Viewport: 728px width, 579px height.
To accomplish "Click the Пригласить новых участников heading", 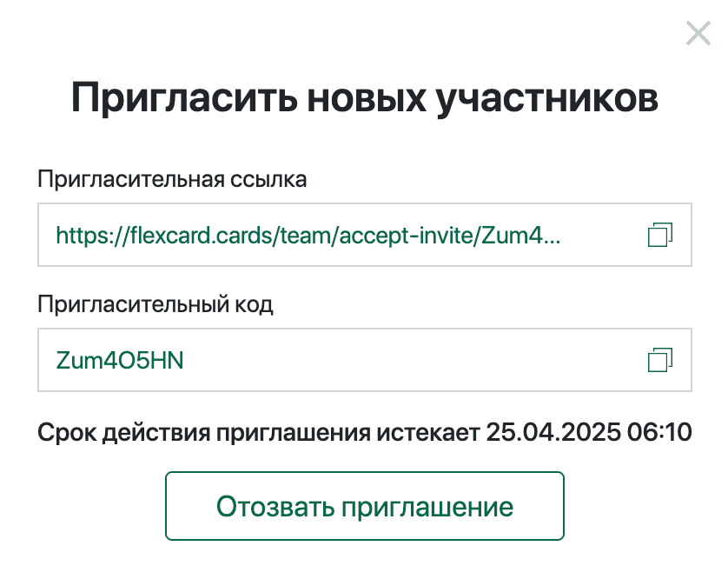I will 365,98.
